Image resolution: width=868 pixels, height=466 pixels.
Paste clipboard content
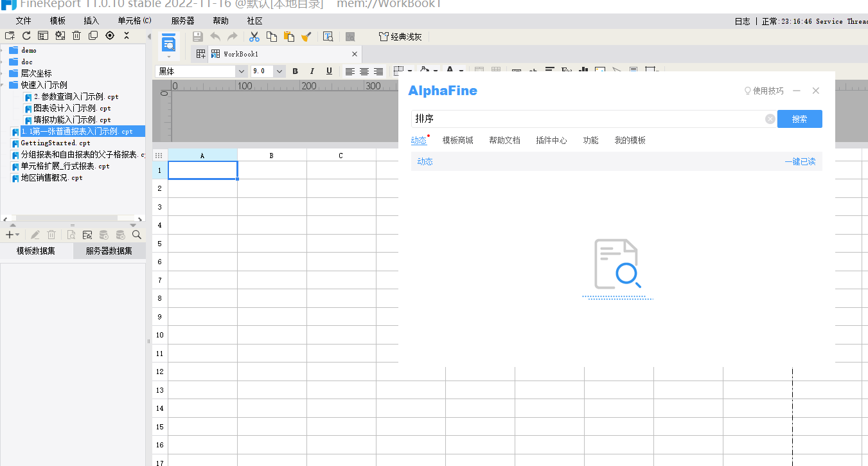[289, 37]
